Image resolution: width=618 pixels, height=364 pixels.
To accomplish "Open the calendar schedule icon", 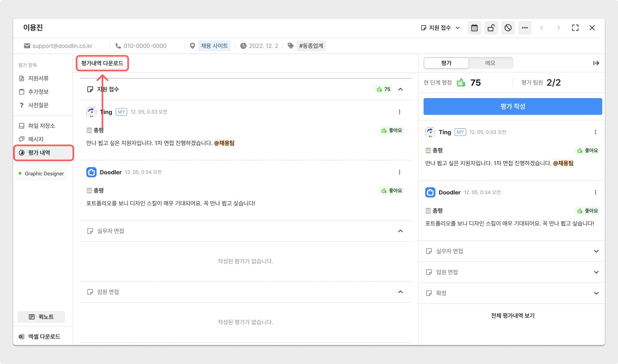I will coord(474,28).
